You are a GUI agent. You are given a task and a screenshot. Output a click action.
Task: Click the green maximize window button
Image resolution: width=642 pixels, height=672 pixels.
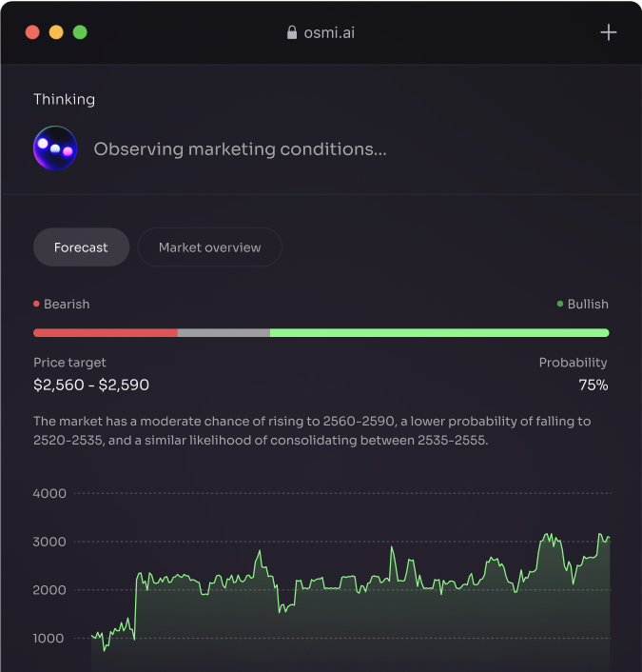coord(80,32)
